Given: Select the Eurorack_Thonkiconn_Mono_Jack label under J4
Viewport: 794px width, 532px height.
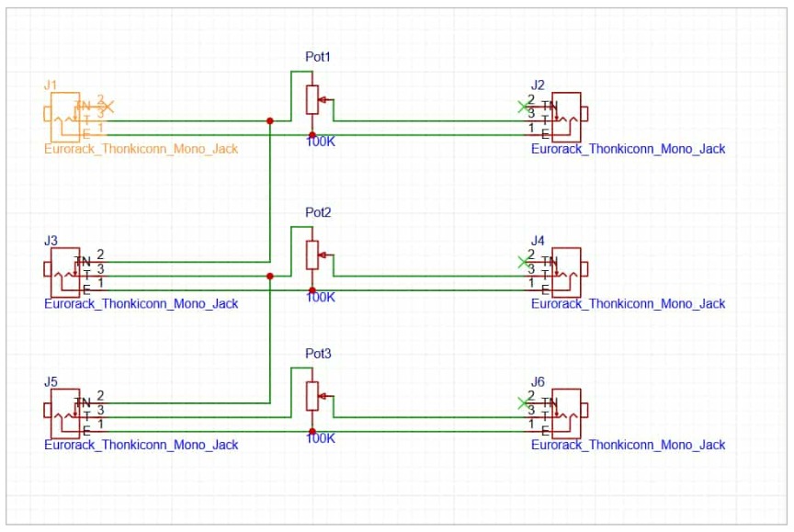Looking at the screenshot, I should tap(628, 303).
